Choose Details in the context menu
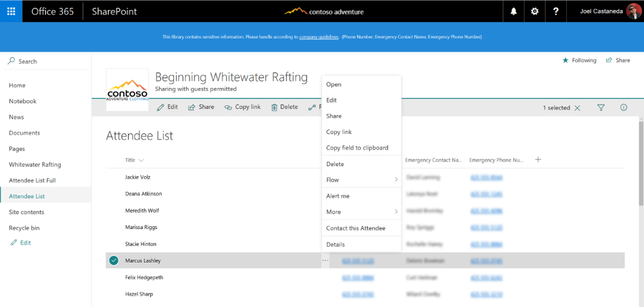 361,245
